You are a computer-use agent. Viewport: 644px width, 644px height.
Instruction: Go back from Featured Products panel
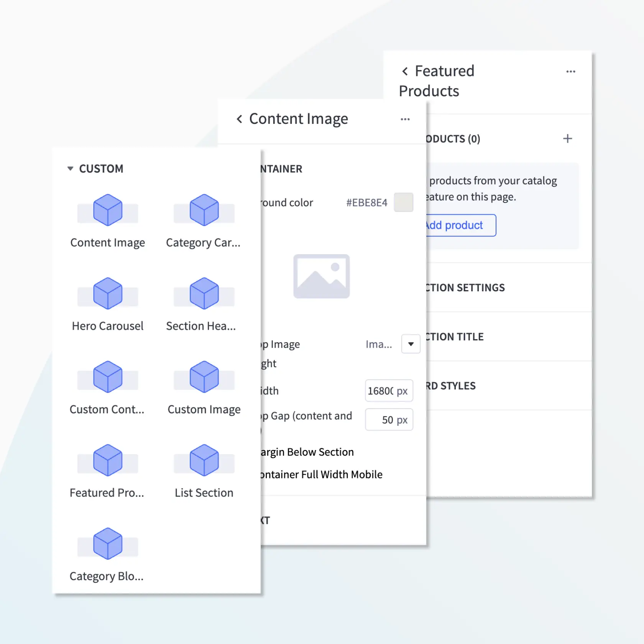(x=405, y=71)
